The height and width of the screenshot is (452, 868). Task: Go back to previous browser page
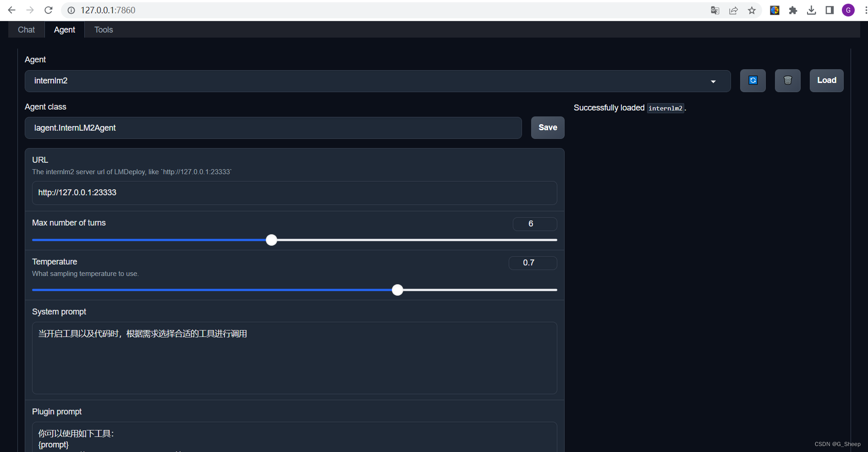[12, 10]
